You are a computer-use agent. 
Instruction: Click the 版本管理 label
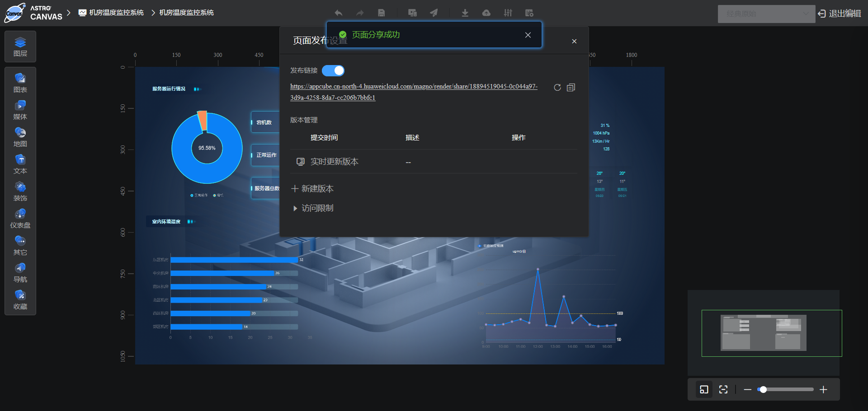click(304, 120)
